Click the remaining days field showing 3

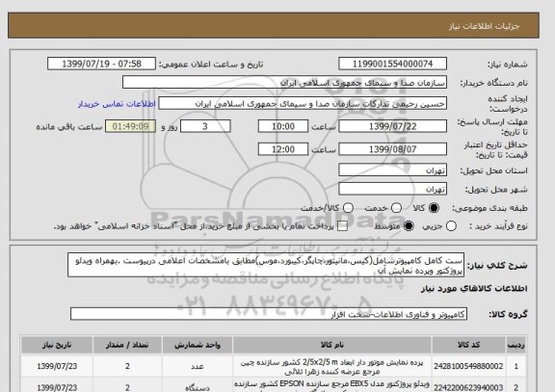tap(205, 126)
